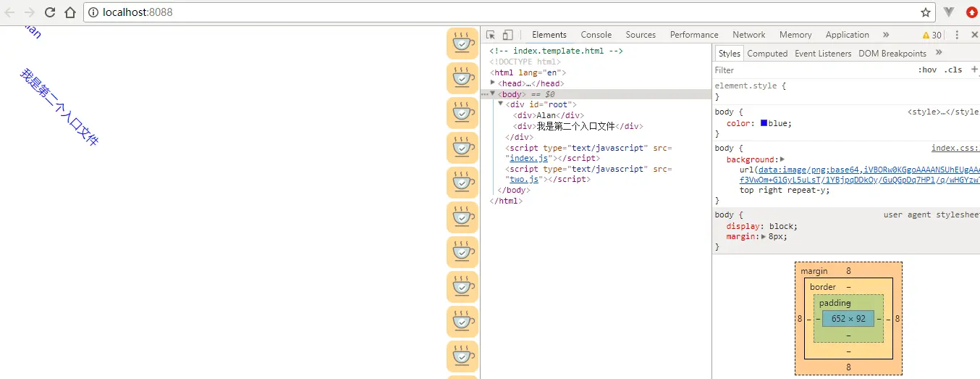Switch to the Elements tab
This screenshot has height=379, width=980.
coord(549,35)
